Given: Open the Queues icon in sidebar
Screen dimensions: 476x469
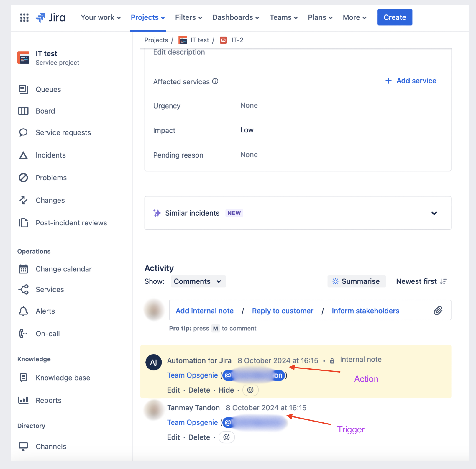Looking at the screenshot, I should pyautogui.click(x=23, y=89).
